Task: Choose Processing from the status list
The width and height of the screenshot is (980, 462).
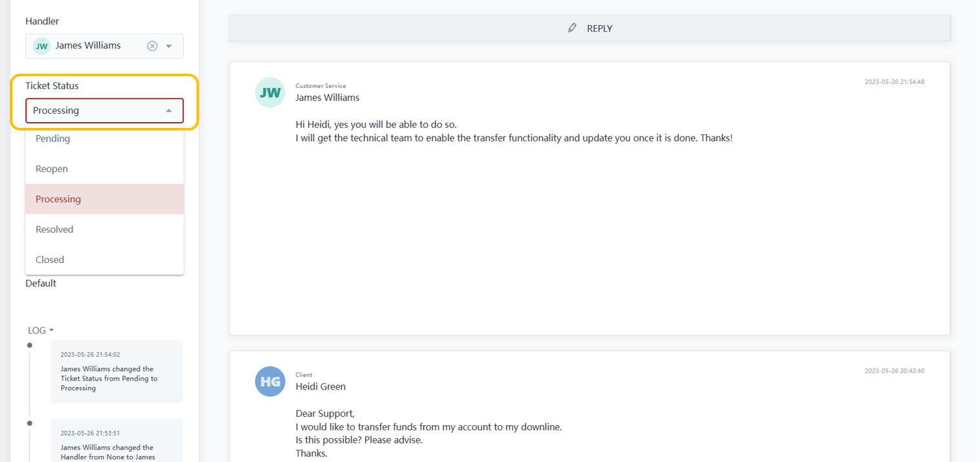Action: pos(58,199)
